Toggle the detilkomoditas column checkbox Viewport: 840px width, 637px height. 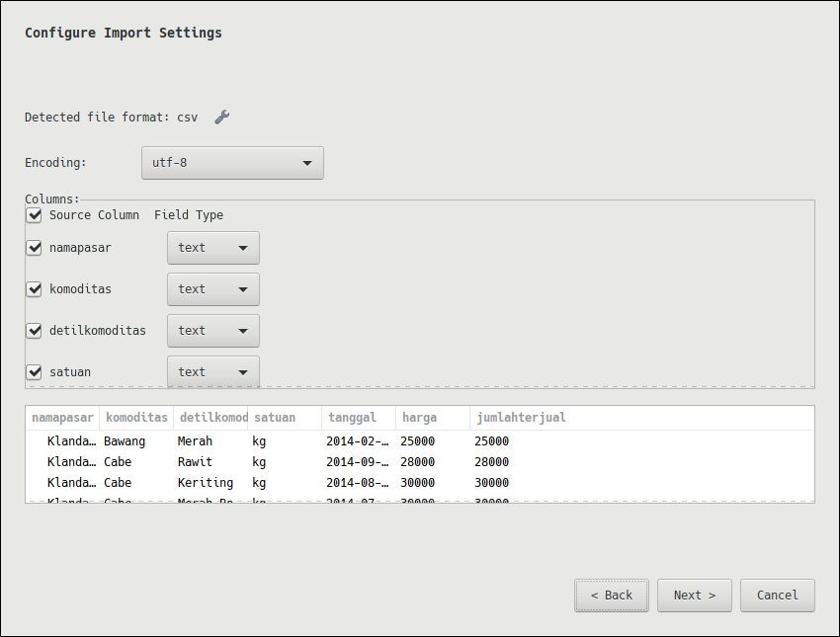35,331
